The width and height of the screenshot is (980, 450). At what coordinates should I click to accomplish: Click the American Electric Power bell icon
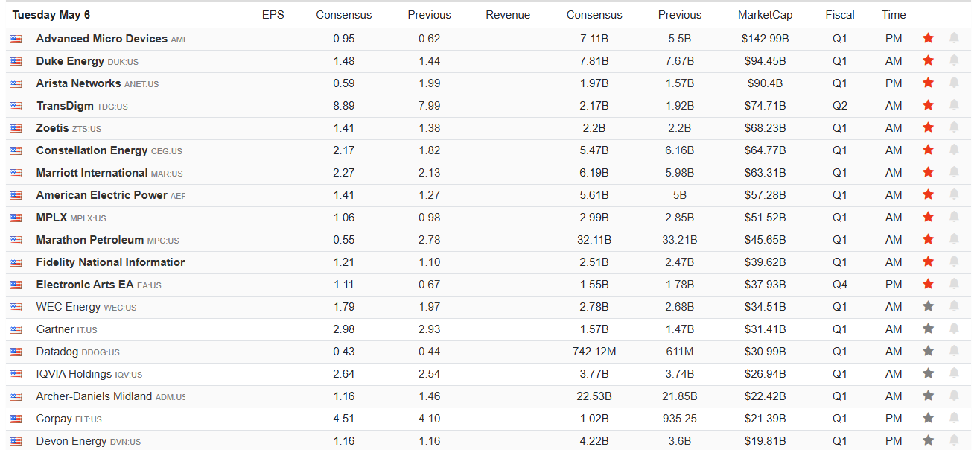pos(954,194)
